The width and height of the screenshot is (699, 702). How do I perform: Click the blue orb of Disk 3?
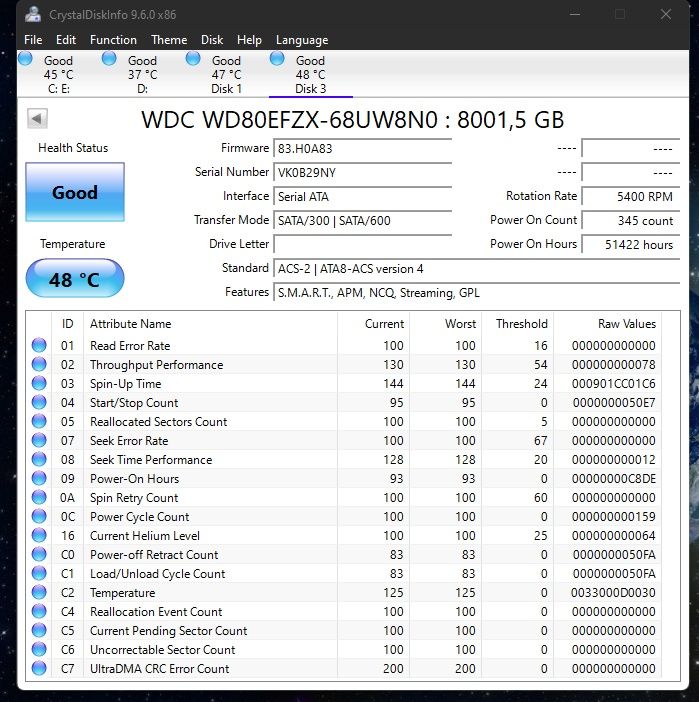click(x=277, y=59)
